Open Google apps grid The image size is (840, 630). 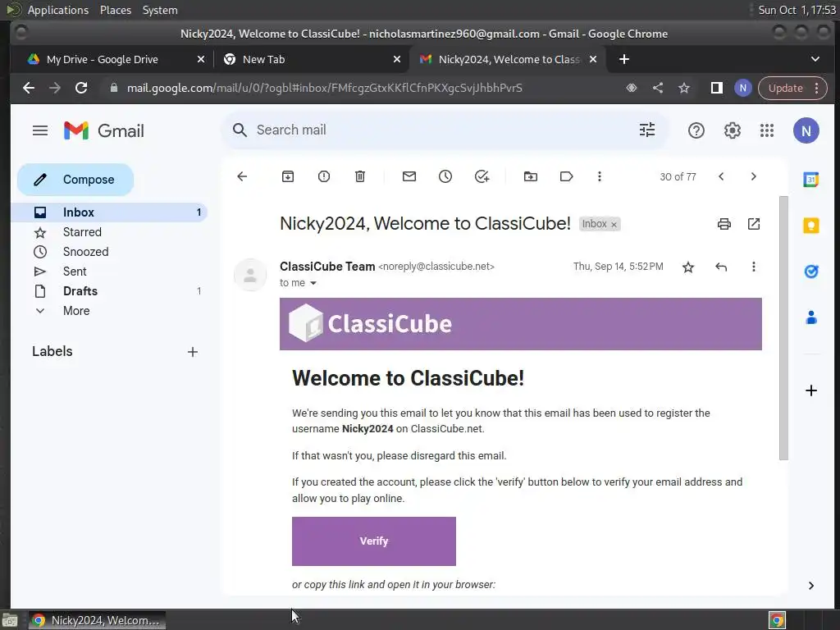coord(767,130)
